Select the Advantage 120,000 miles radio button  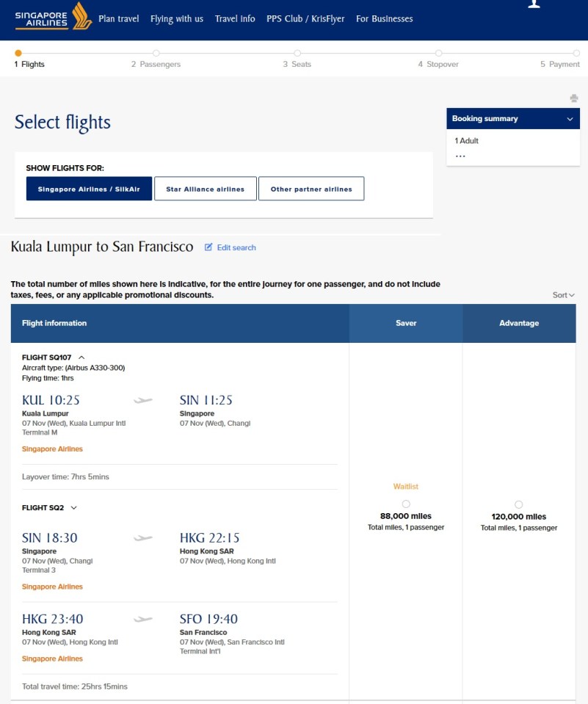click(x=519, y=504)
